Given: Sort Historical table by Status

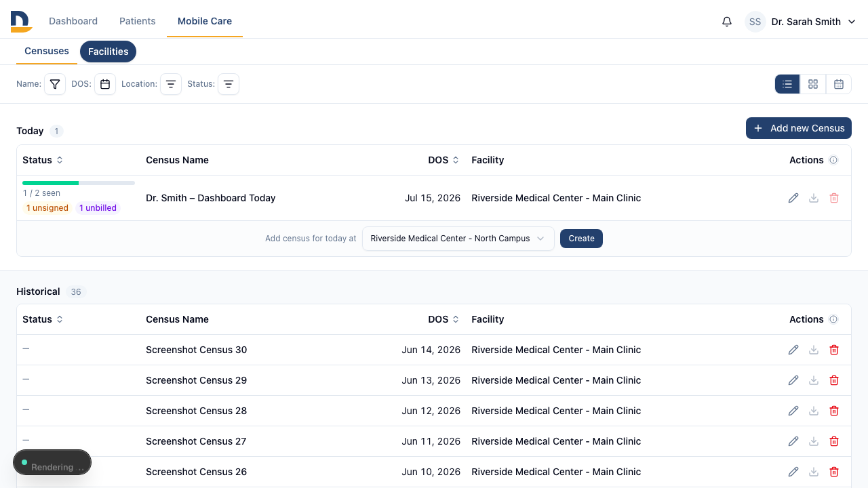Looking at the screenshot, I should tap(43, 319).
